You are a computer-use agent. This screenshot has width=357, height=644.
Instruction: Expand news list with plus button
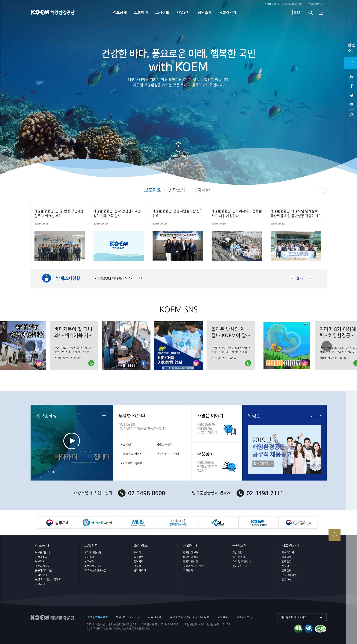click(x=323, y=190)
